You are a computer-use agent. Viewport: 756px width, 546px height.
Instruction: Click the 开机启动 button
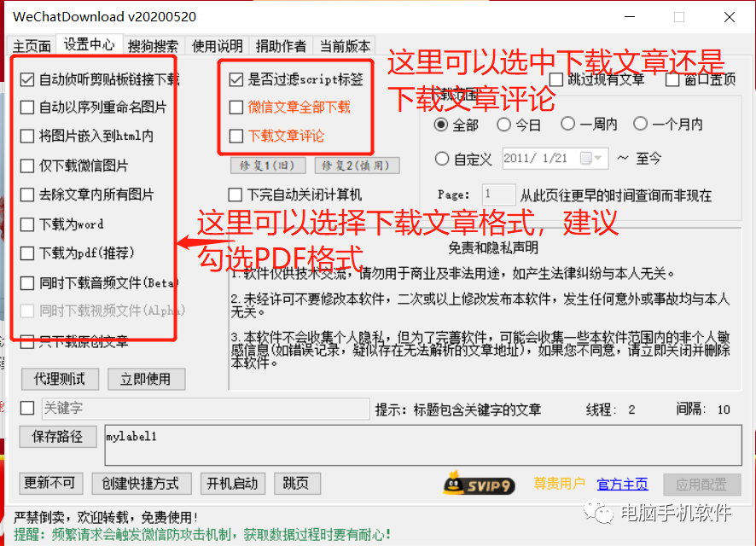click(x=233, y=484)
